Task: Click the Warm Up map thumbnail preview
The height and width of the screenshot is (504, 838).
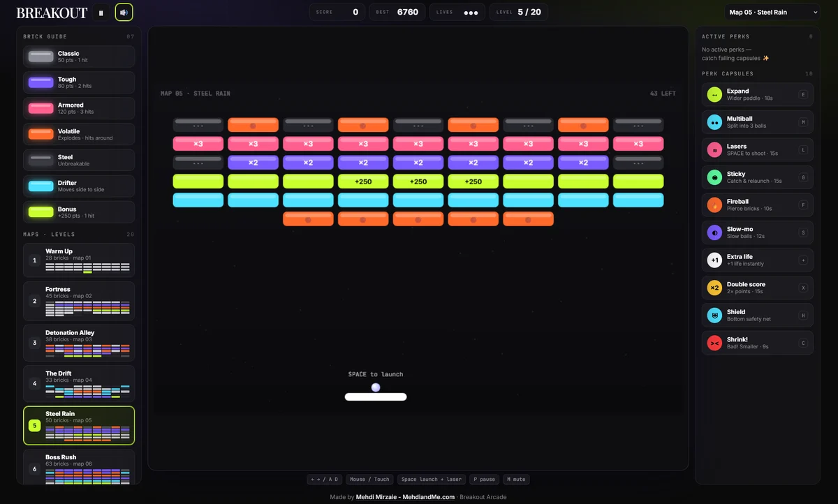Action: click(87, 267)
